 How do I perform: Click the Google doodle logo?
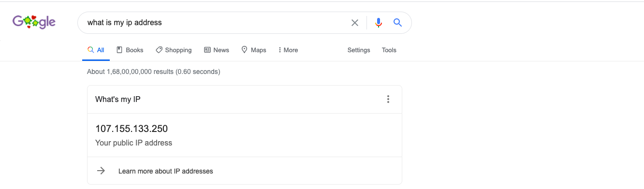[34, 22]
